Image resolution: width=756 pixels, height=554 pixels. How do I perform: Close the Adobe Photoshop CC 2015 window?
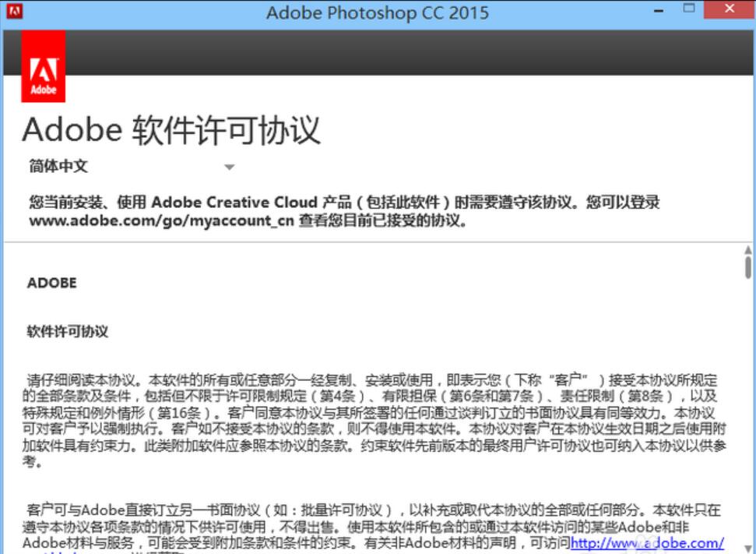coord(729,9)
